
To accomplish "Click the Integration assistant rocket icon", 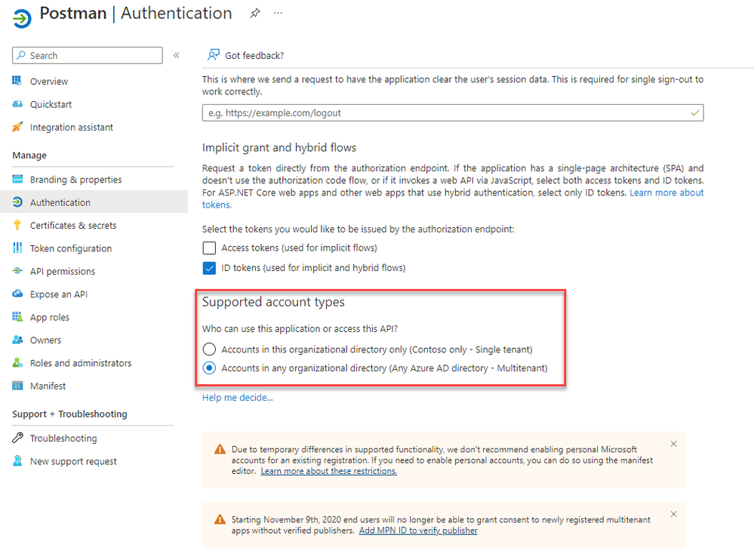I will [x=17, y=127].
